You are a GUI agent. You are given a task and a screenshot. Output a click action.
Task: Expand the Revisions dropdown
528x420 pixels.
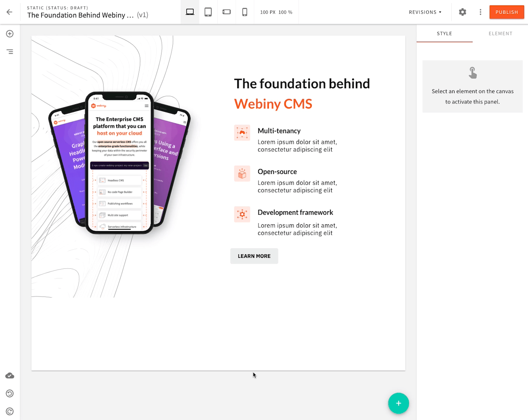tap(425, 12)
